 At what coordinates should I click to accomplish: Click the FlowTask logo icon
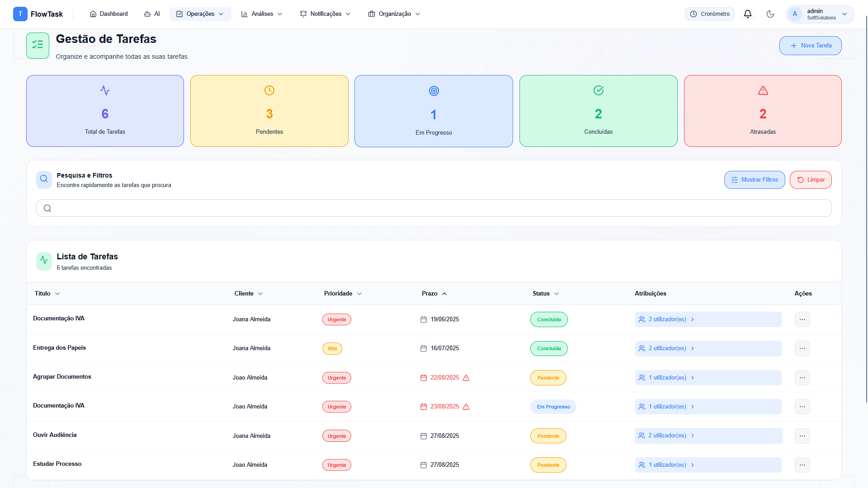click(20, 14)
